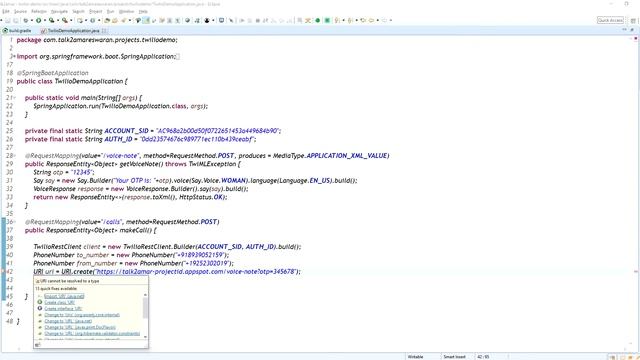Click the black round toolbar icon

(x=207, y=20)
